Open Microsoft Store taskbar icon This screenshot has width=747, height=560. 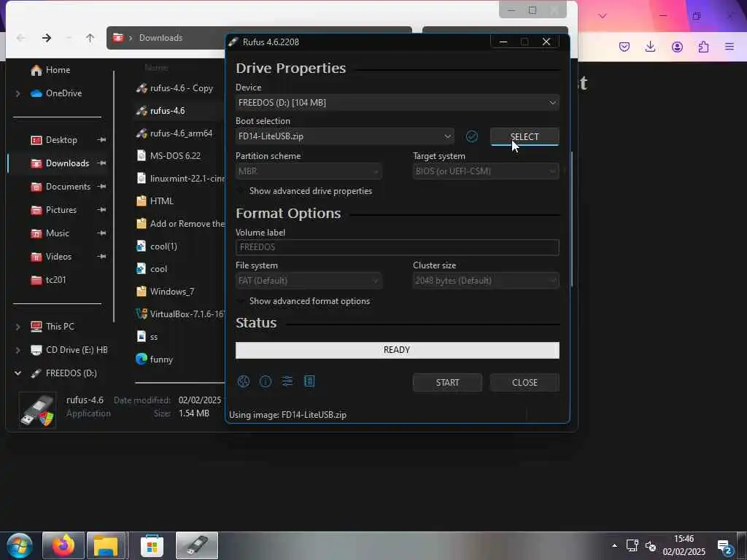pos(152,545)
